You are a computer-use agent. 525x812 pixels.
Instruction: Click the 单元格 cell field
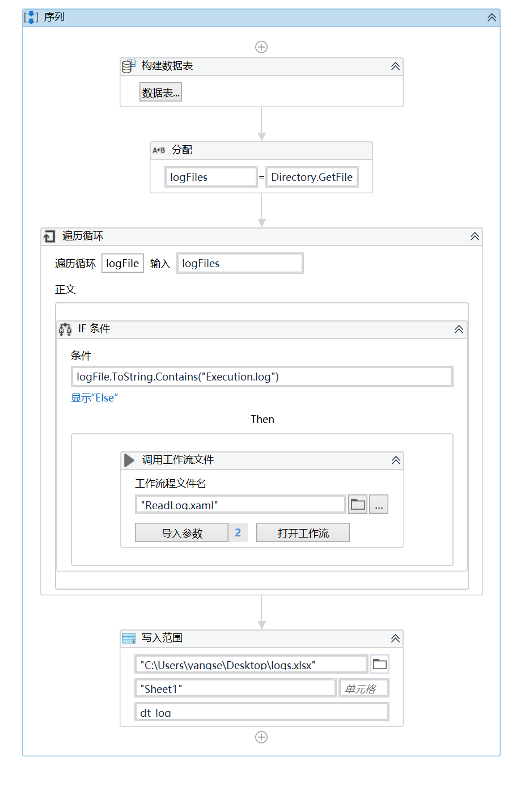coord(364,688)
